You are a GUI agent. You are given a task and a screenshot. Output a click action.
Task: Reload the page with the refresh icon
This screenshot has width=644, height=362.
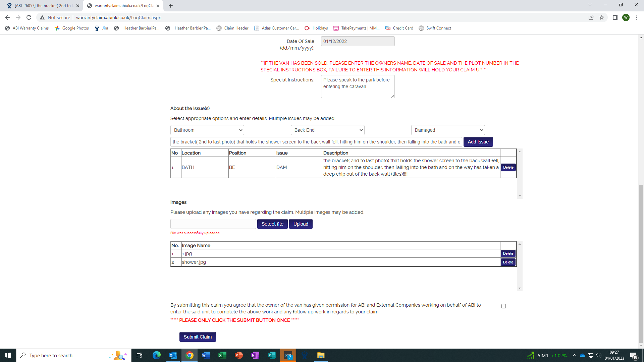coord(29,17)
